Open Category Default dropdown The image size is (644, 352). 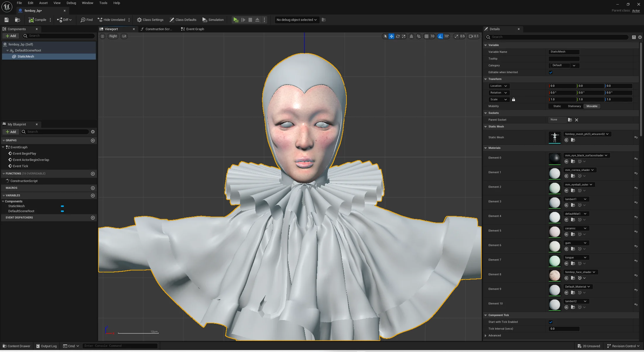[x=563, y=66]
